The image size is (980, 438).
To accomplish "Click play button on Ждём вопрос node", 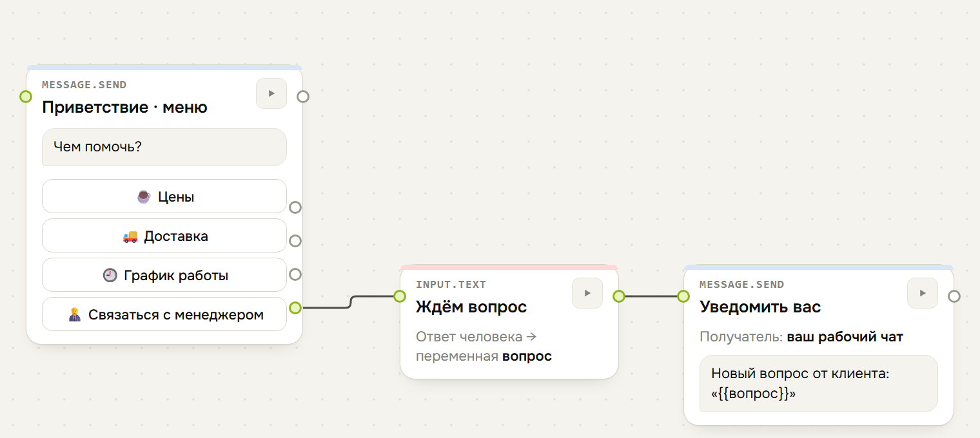I will click(587, 293).
